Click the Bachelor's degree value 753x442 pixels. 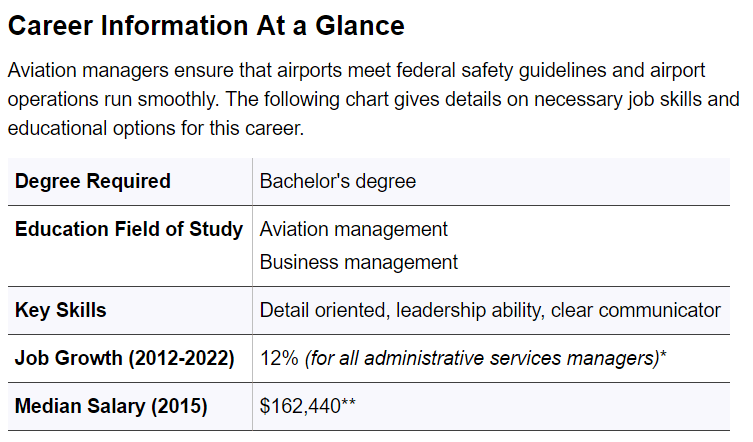click(x=338, y=181)
